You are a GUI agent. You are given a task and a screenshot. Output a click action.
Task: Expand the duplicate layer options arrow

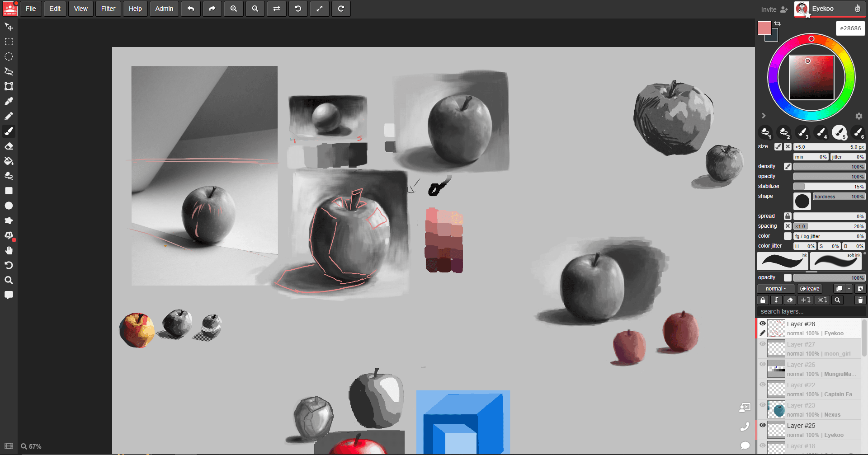point(849,289)
